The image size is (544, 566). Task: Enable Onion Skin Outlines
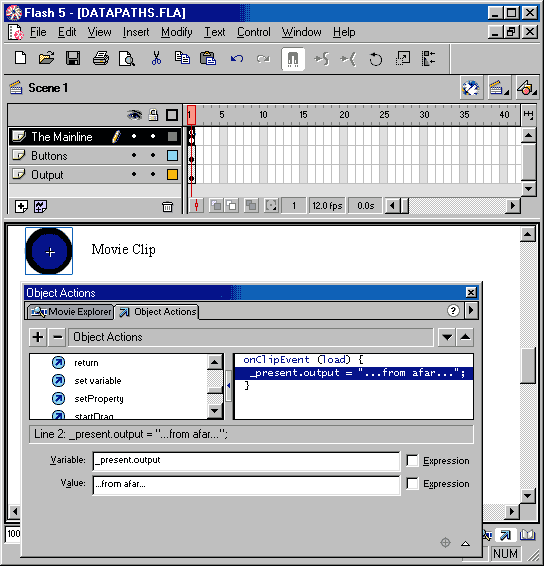pos(231,206)
